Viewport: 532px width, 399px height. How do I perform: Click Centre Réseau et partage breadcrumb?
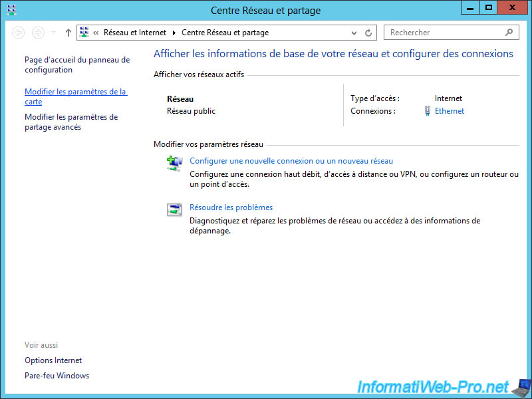(225, 33)
